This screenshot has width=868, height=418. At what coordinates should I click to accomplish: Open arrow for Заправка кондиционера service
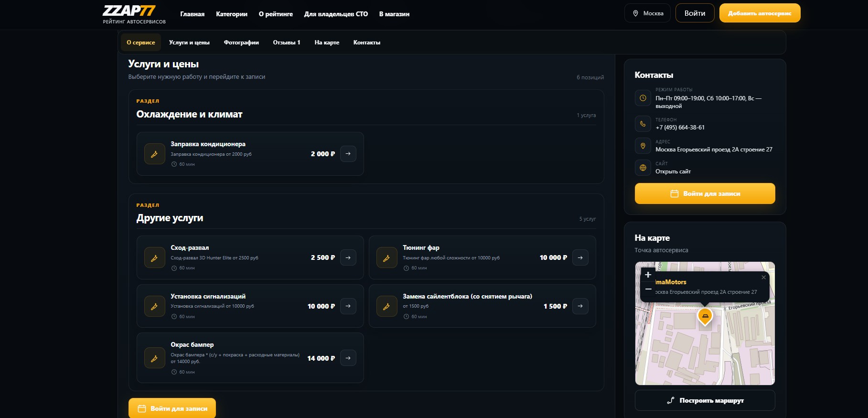pos(348,154)
